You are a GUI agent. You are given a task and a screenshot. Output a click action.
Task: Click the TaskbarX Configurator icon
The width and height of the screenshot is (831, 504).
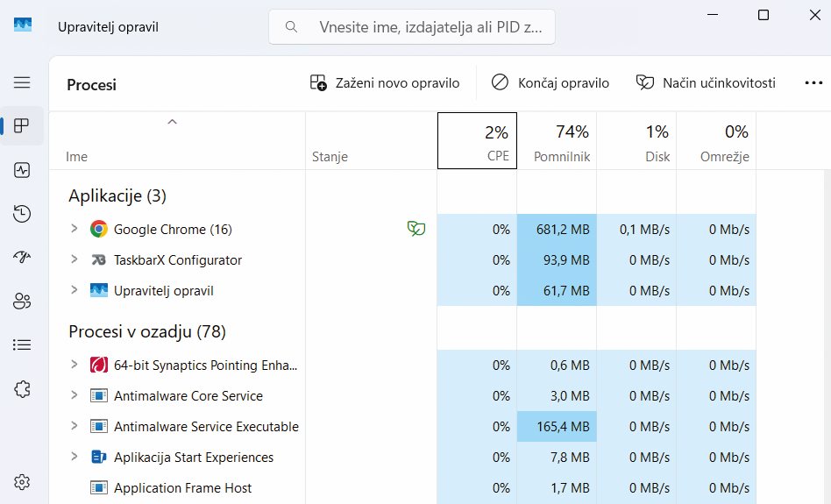click(x=98, y=259)
